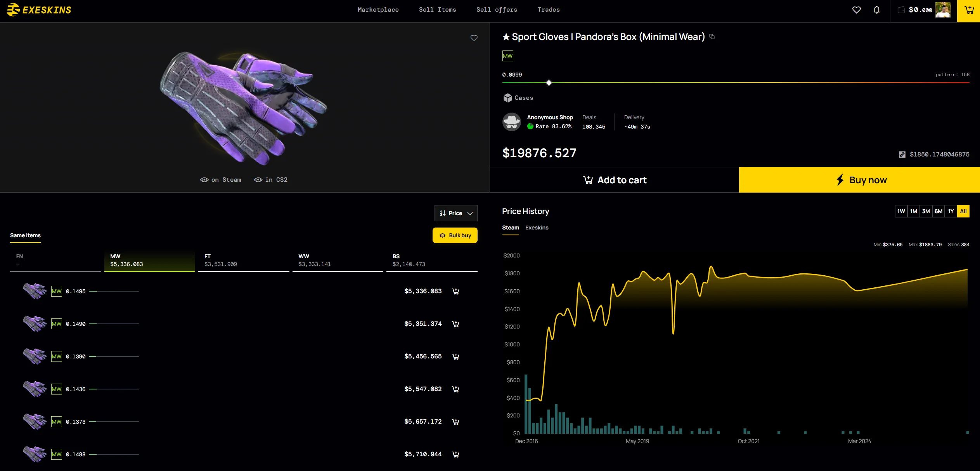
Task: Copy the item name icon
Action: point(712,36)
